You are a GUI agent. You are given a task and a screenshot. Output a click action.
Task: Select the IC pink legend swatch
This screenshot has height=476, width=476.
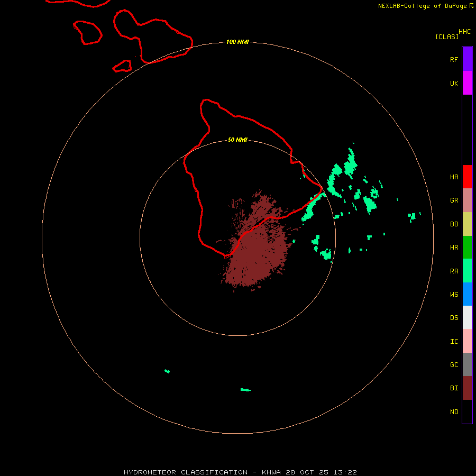pos(467,341)
